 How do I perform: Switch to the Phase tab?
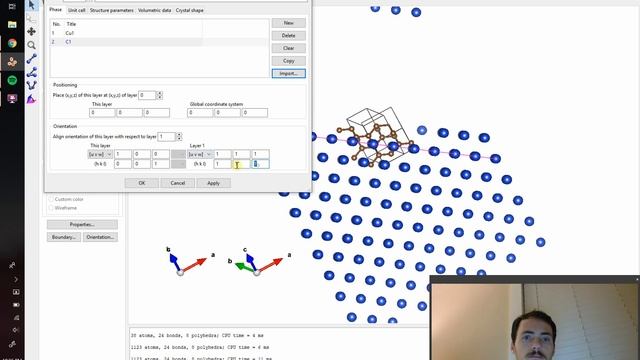coord(56,10)
